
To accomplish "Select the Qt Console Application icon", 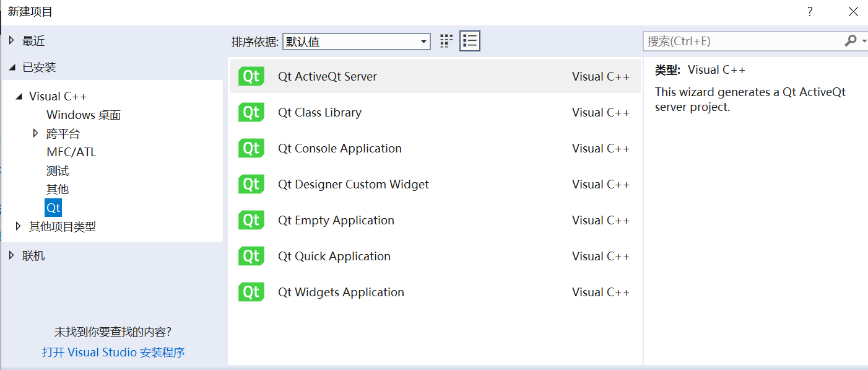I will click(x=251, y=148).
